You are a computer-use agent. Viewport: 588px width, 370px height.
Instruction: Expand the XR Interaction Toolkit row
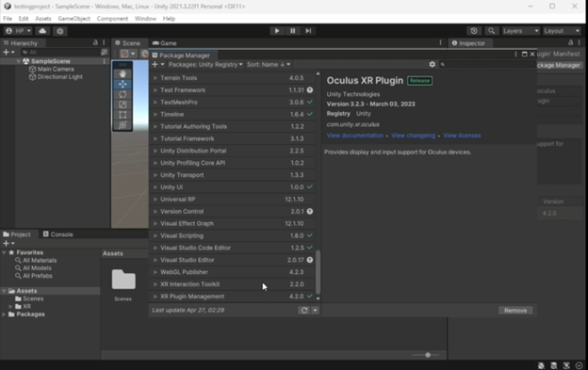155,284
